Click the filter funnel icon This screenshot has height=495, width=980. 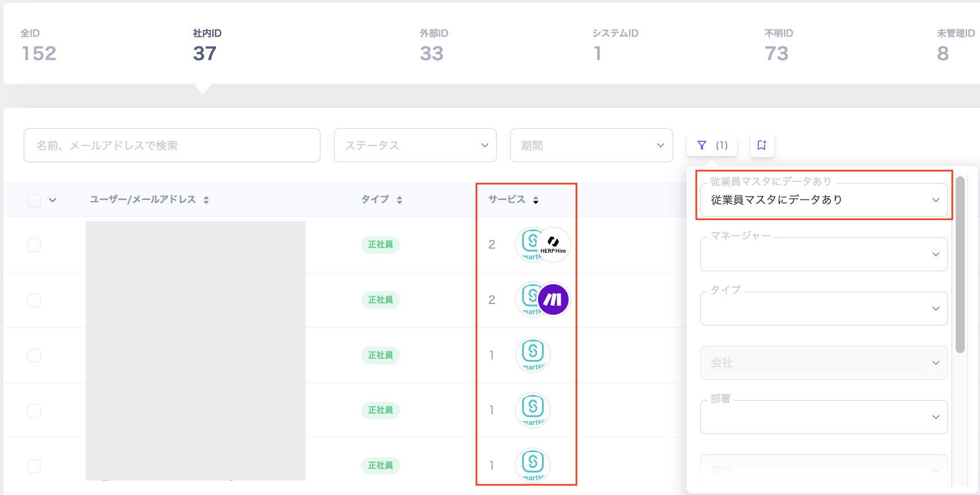coord(702,145)
